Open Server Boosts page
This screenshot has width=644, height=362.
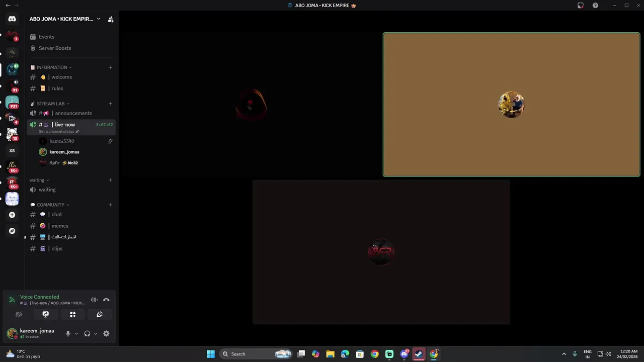[71, 48]
